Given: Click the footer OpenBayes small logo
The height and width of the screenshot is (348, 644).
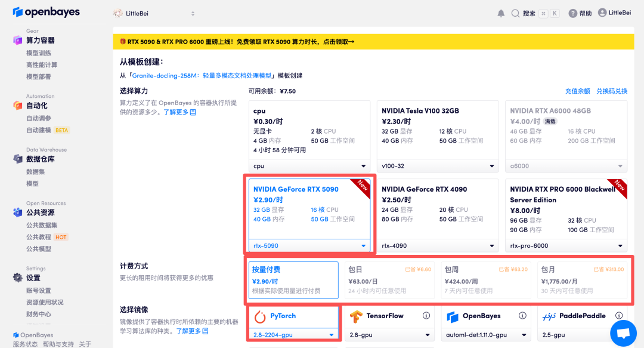Looking at the screenshot, I should (x=16, y=335).
